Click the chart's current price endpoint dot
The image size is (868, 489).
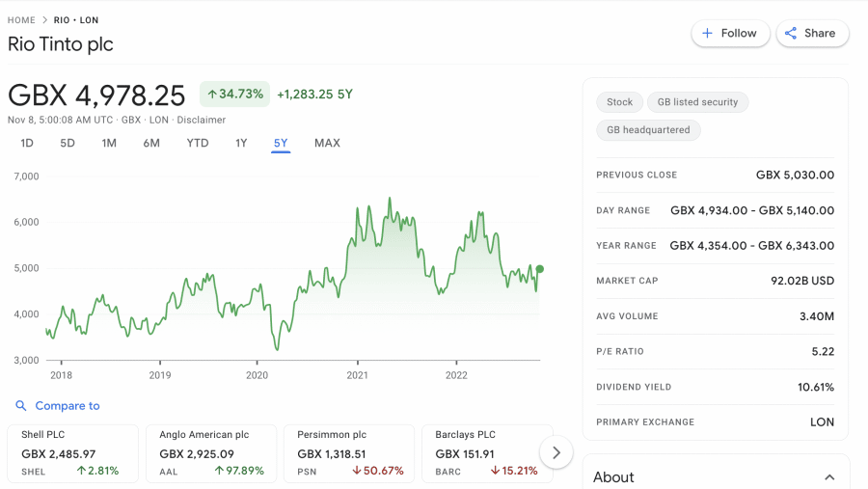539,269
